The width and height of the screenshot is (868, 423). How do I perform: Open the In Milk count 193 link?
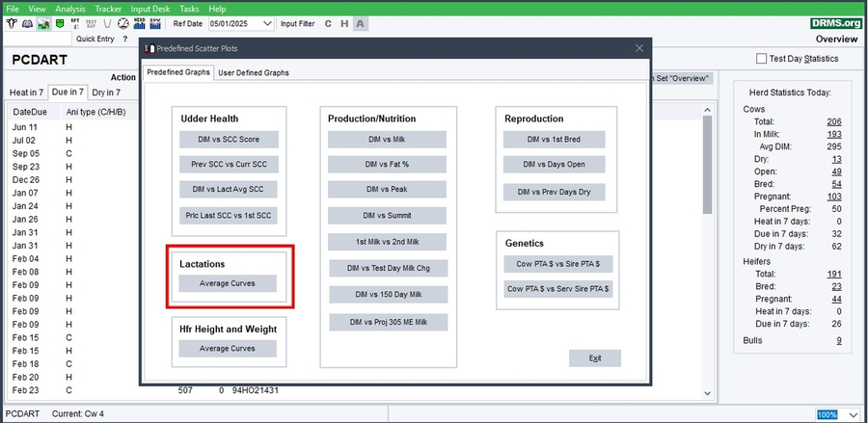(x=834, y=134)
